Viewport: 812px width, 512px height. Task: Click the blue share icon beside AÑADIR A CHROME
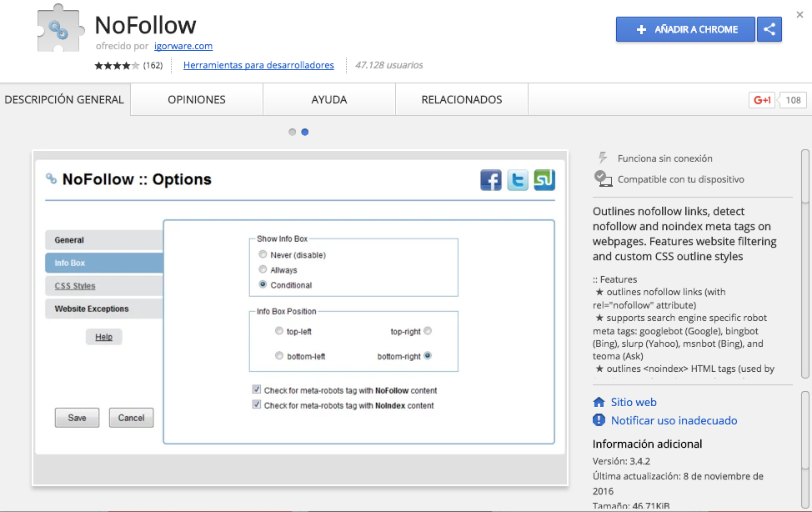pos(769,29)
